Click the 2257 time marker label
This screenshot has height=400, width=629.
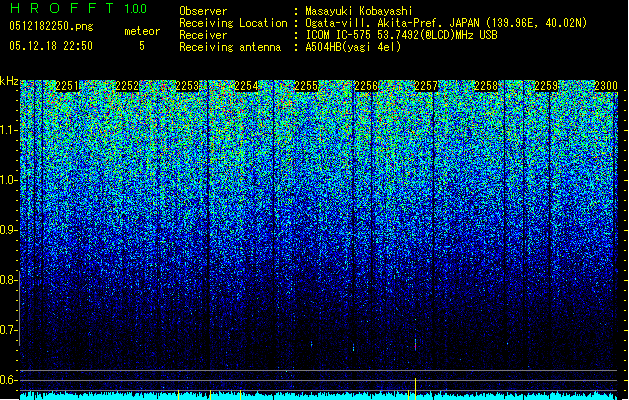(426, 86)
